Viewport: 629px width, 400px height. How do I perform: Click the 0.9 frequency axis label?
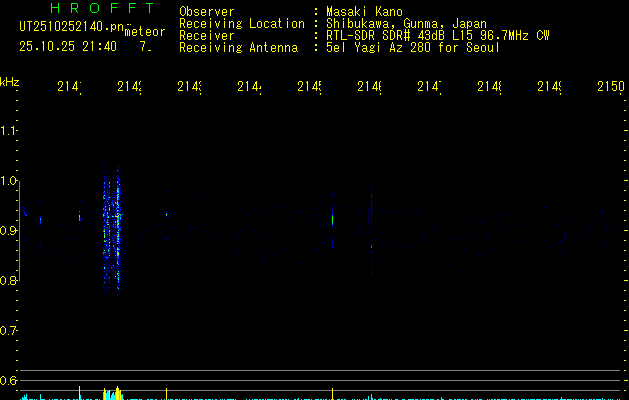(x=8, y=231)
